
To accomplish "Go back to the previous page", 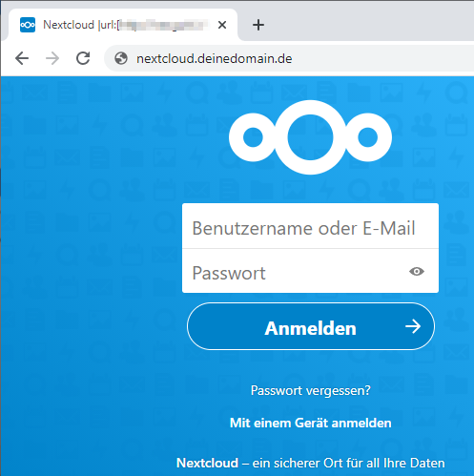I will tap(22, 58).
